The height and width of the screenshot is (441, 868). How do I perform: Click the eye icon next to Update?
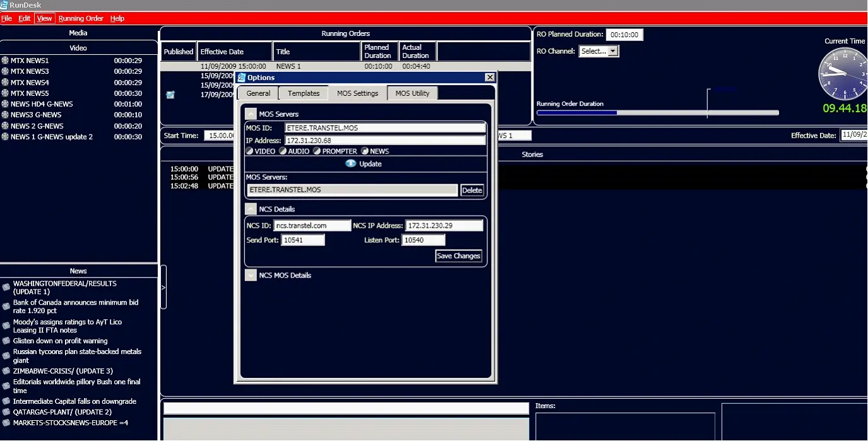click(351, 164)
